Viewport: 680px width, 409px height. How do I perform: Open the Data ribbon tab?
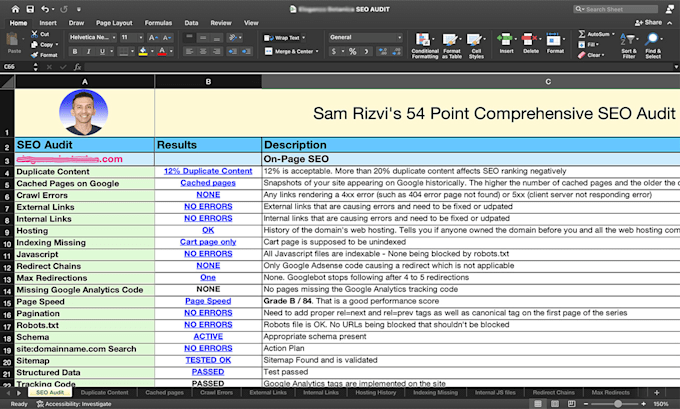[x=191, y=23]
